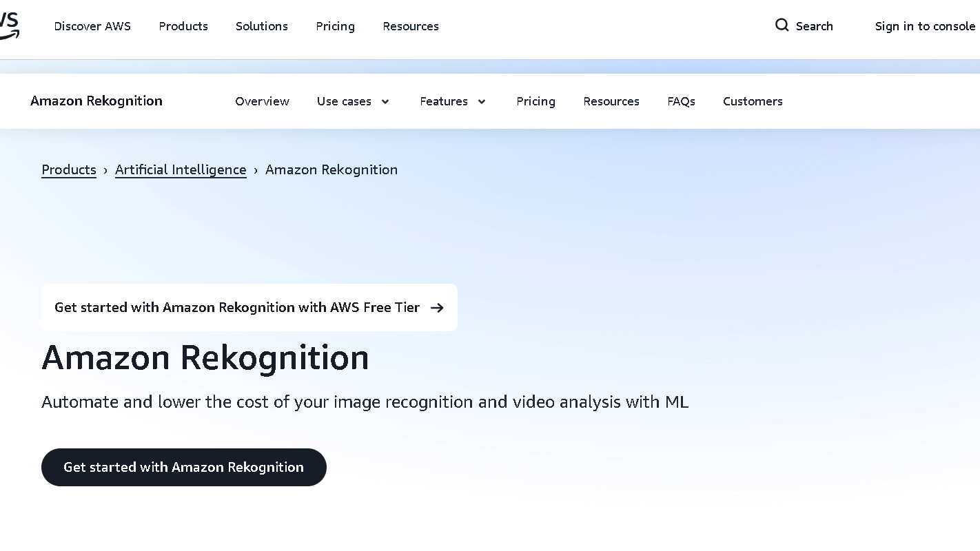Screen dimensions: 980x551
Task: Select Rekognition Resources tab
Action: pos(611,101)
